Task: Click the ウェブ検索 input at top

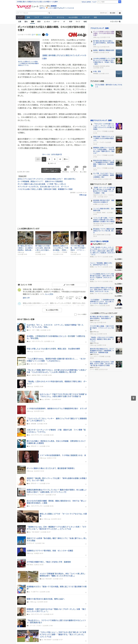Action: tap(108, 2)
